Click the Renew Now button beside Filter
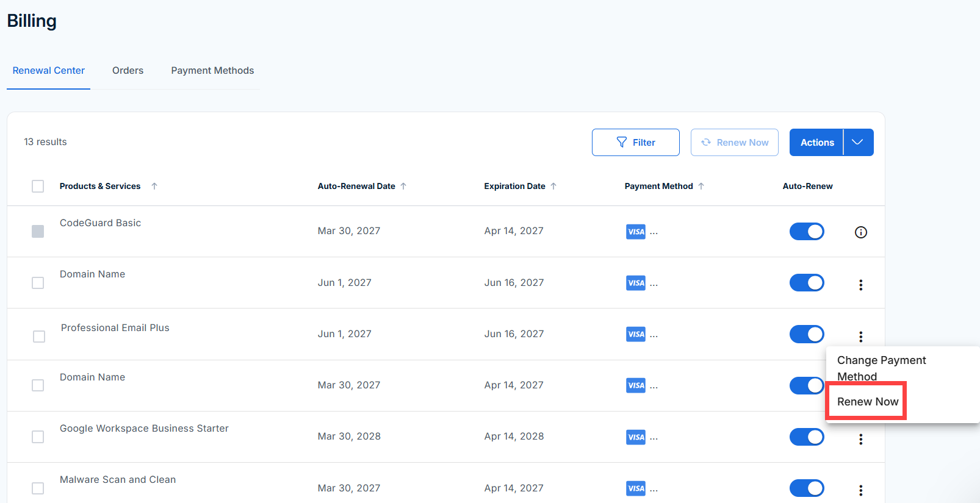Viewport: 980px width, 503px height. tap(735, 142)
